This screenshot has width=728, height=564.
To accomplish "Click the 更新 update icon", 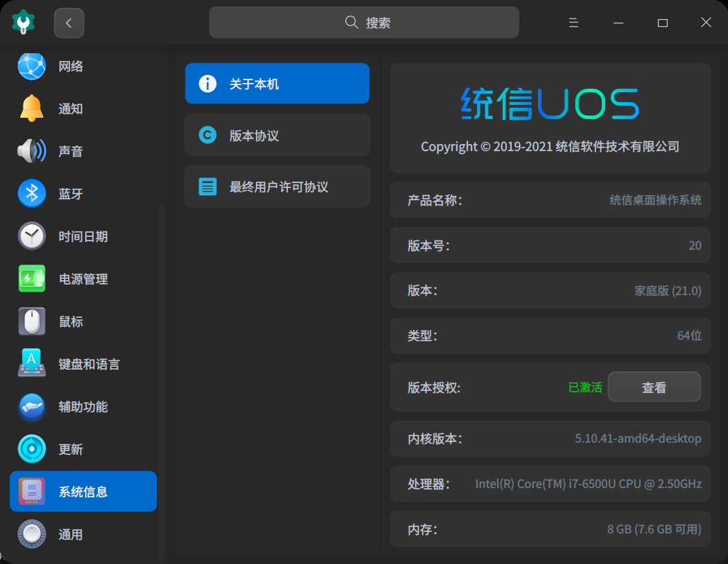I will [32, 449].
